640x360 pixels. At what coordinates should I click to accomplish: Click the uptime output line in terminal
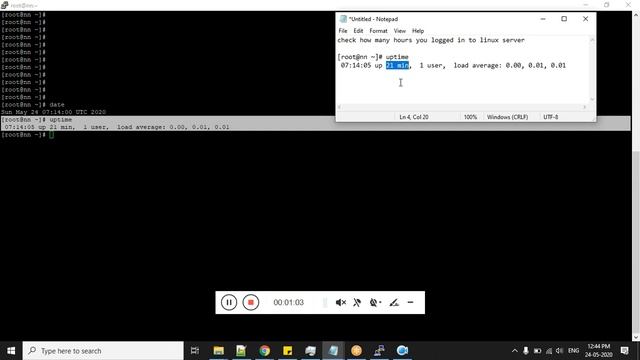click(x=117, y=127)
